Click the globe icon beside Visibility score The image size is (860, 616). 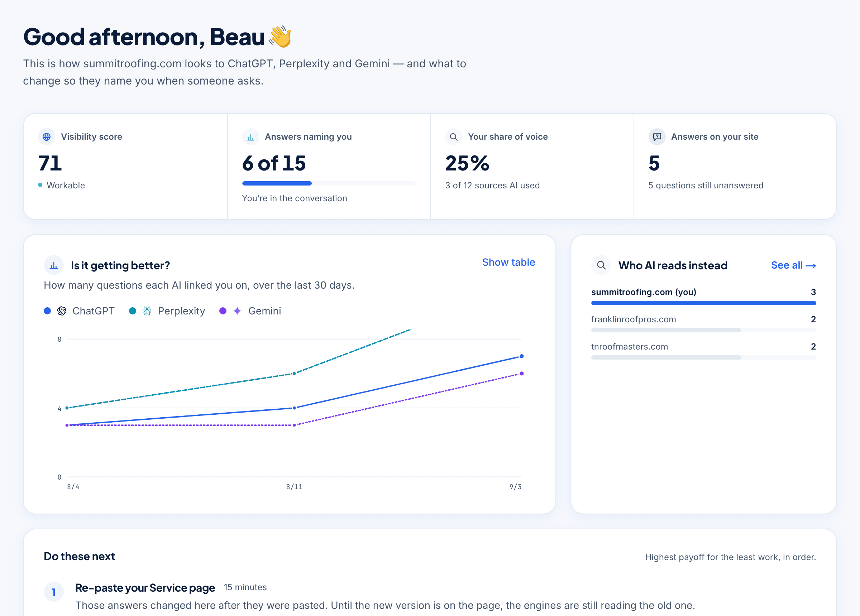(x=47, y=137)
